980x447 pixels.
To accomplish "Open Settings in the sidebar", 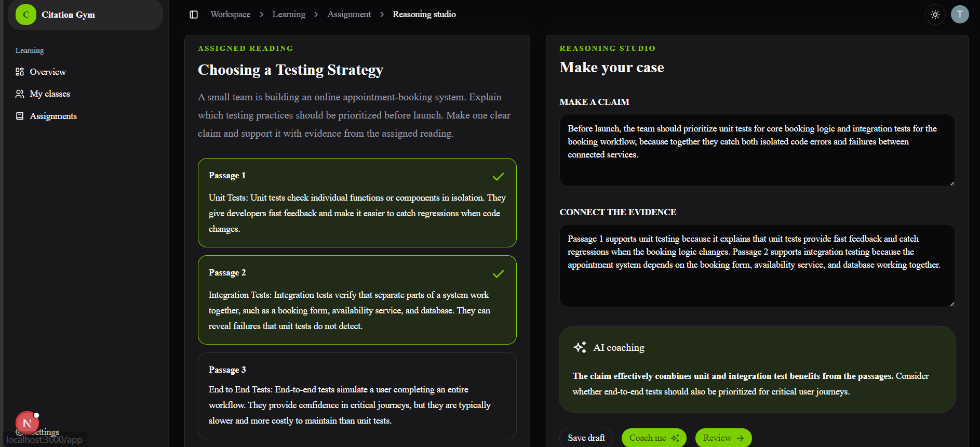I will (x=46, y=432).
